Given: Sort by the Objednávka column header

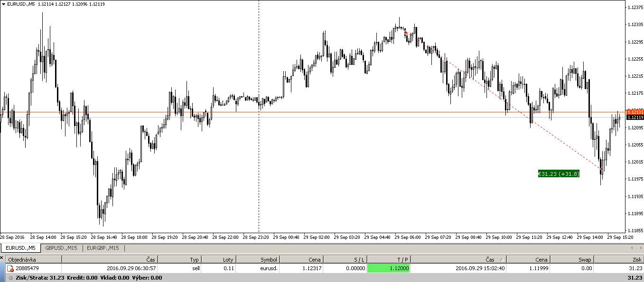Looking at the screenshot, I should tap(33, 260).
